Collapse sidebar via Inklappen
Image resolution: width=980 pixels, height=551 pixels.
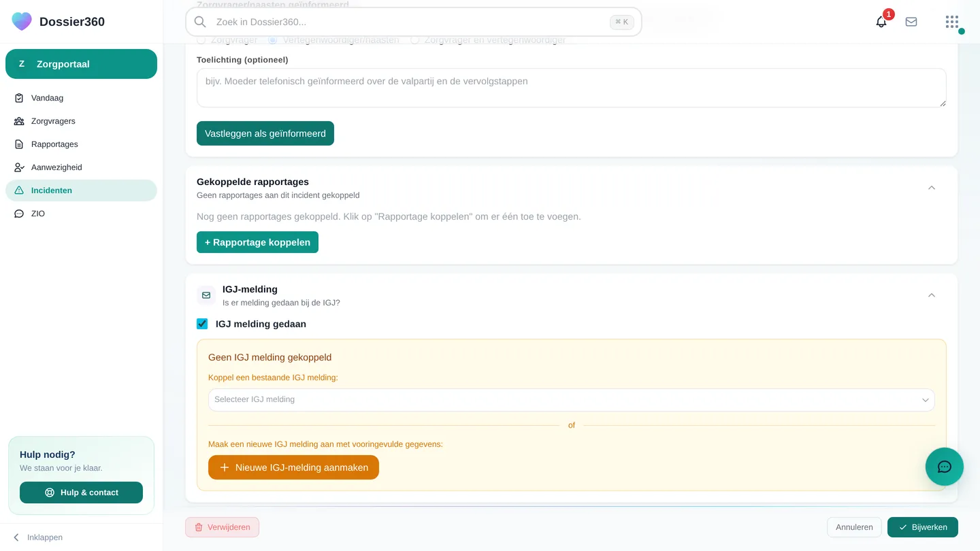(x=37, y=537)
